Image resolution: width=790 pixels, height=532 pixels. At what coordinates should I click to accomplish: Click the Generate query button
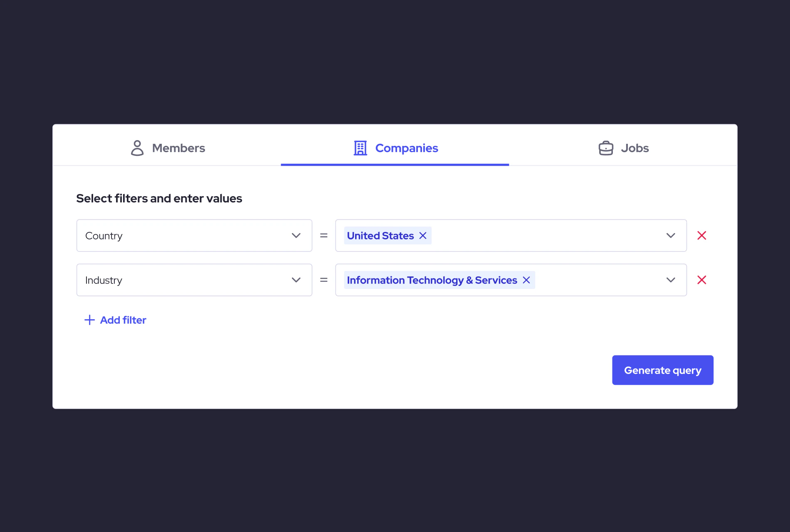click(x=662, y=370)
